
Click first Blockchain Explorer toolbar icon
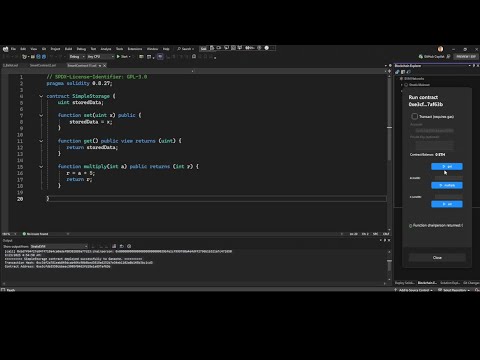(x=397, y=72)
